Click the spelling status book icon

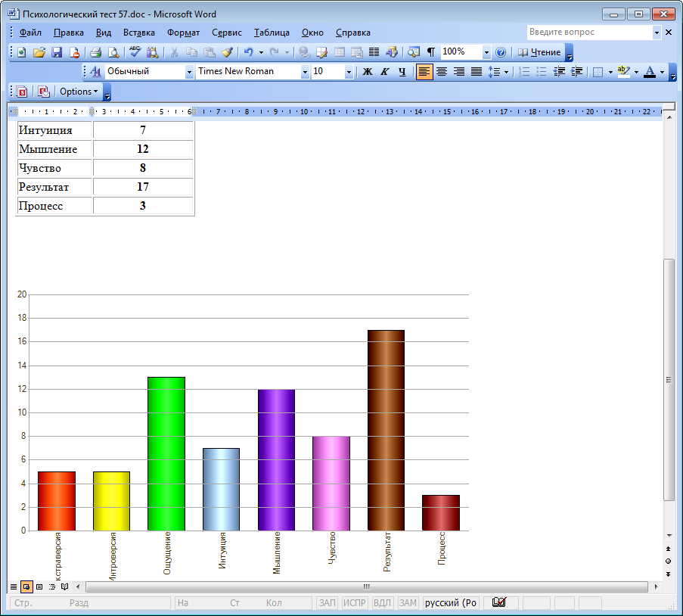tap(499, 602)
